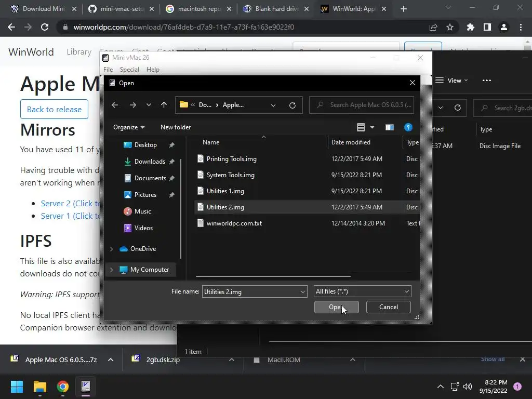
Task: Toggle the preview pane
Action: click(x=390, y=127)
